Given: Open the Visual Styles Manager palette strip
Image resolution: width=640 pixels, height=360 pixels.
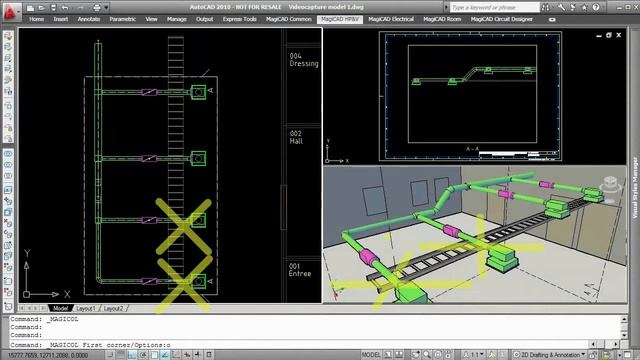Looking at the screenshot, I should click(635, 188).
